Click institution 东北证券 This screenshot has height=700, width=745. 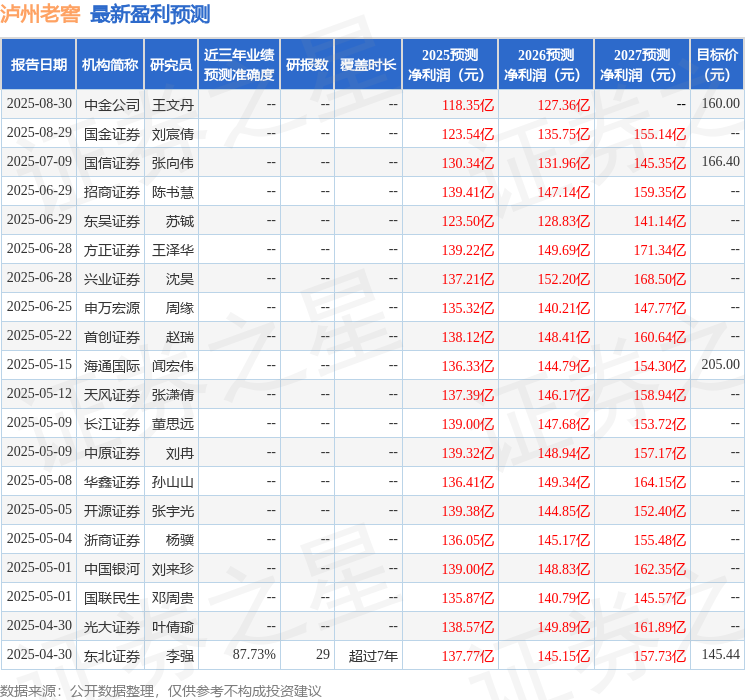(112, 656)
